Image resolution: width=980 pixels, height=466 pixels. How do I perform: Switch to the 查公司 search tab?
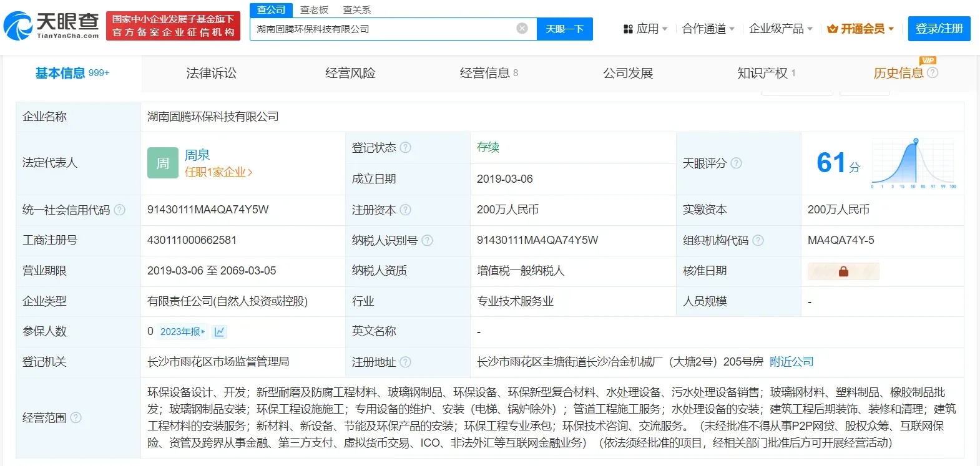click(x=271, y=10)
